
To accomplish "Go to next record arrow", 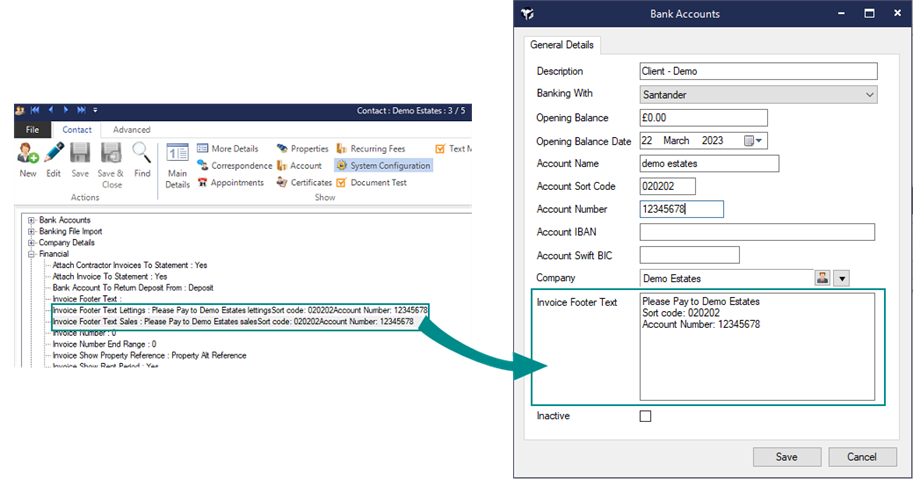I will coord(67,110).
